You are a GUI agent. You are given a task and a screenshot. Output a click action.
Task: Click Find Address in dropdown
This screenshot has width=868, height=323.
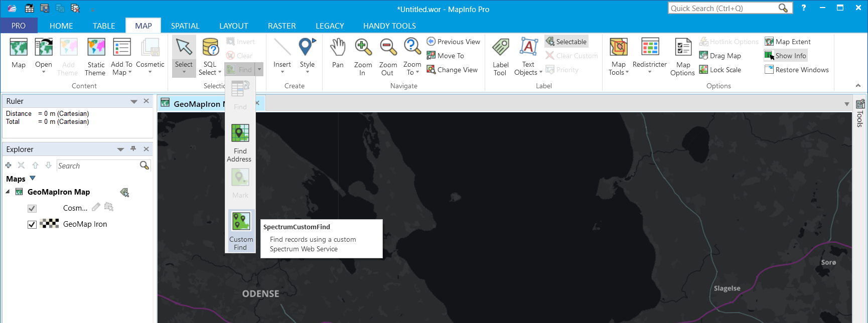(x=240, y=143)
